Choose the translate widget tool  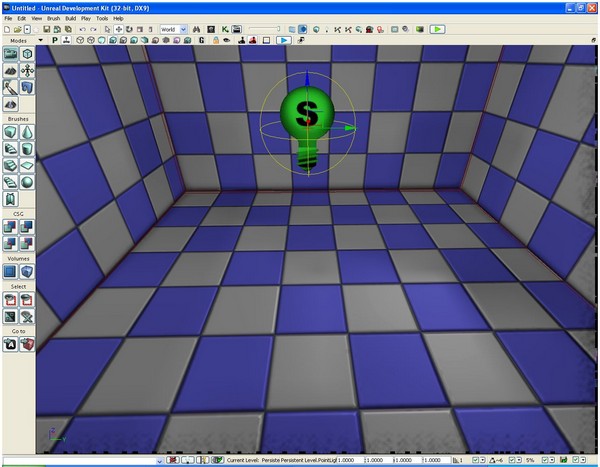coord(119,29)
